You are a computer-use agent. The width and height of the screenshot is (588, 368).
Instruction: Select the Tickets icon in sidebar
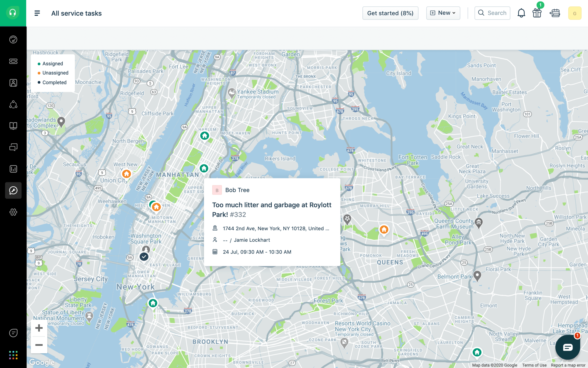(x=13, y=61)
